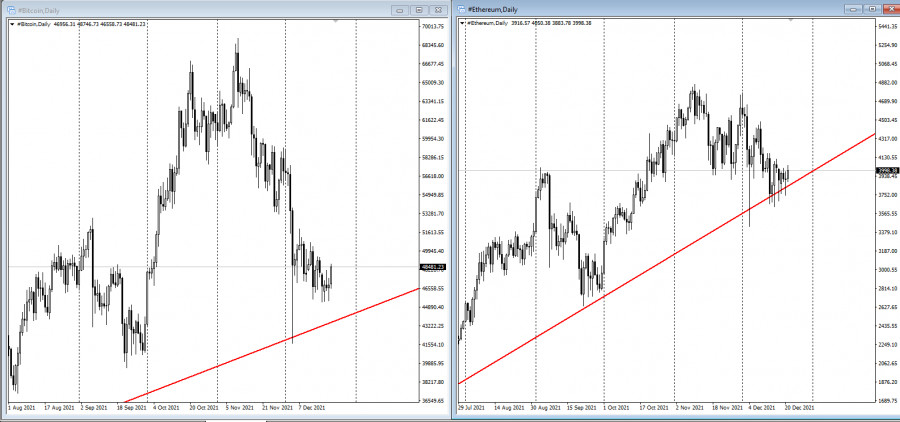The image size is (900, 422).
Task: Click the 43222.25 price scale label
Action: (433, 326)
